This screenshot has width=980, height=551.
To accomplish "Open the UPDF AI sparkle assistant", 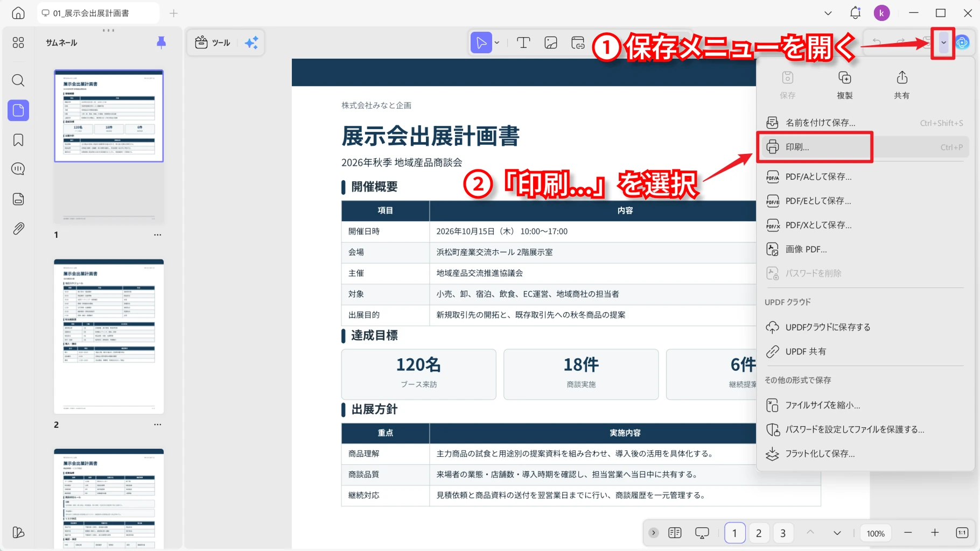I will point(251,43).
